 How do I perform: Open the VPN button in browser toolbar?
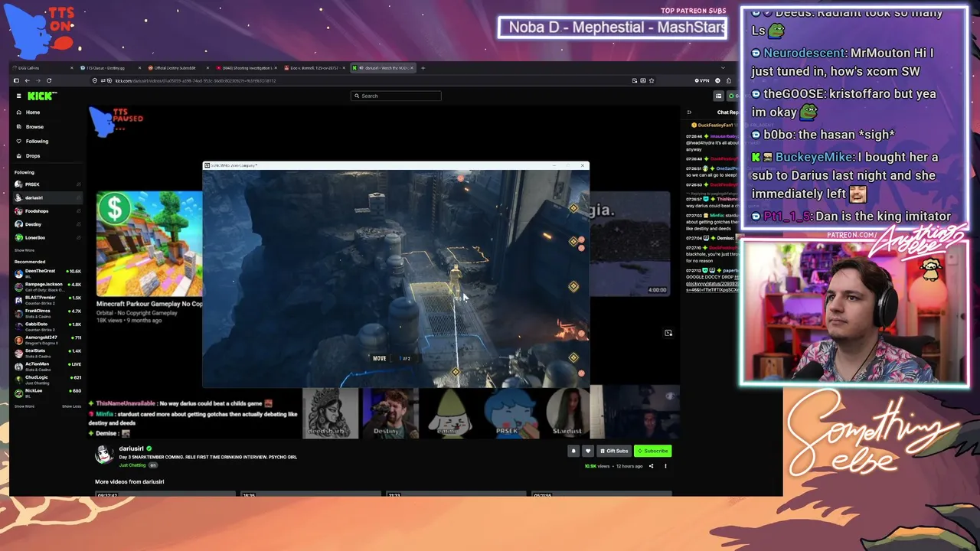click(702, 80)
